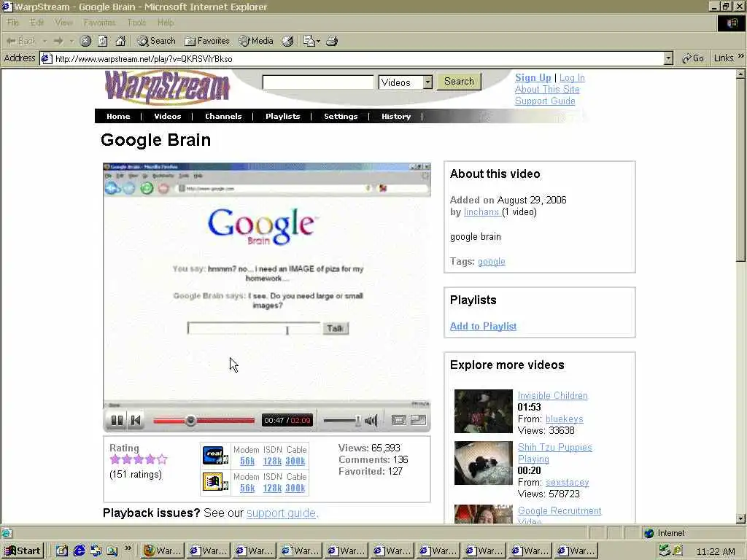Rate the video with the first star

point(115,459)
